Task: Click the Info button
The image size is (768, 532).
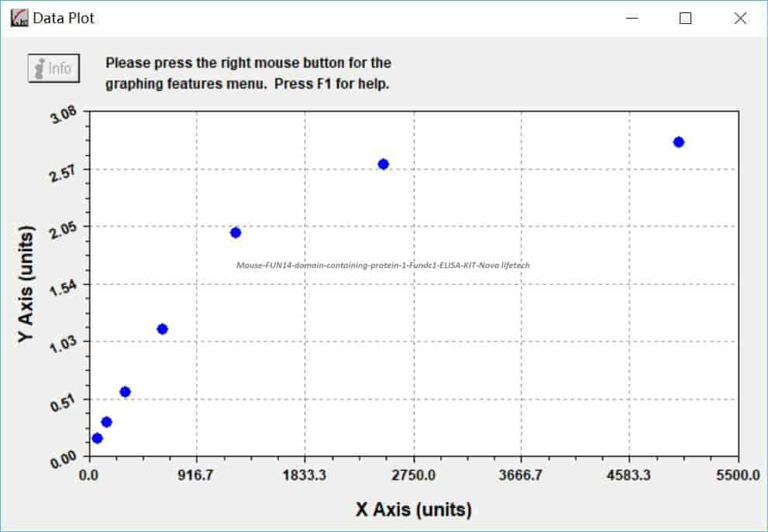Action: [x=54, y=68]
